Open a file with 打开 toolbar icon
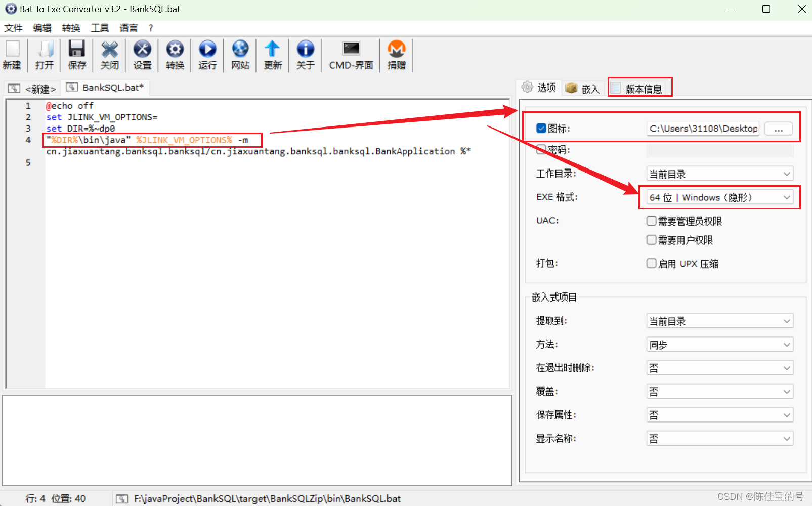812x506 pixels. [45, 55]
